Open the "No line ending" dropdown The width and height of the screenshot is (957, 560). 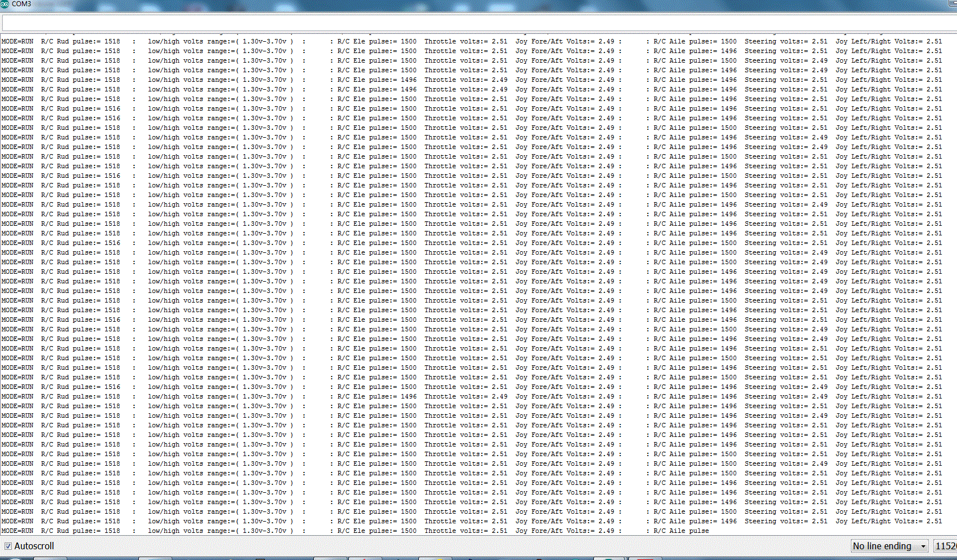point(883,546)
